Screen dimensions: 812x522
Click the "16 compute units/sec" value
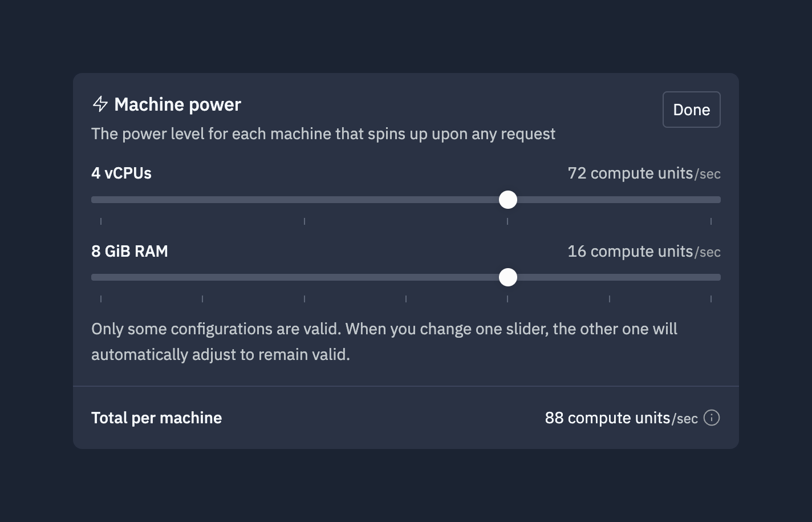click(x=644, y=252)
